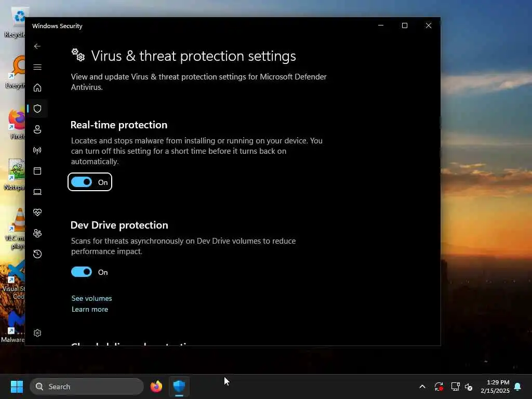This screenshot has width=532, height=399.
Task: Turn off Dev Drive protection toggle
Action: (x=82, y=272)
